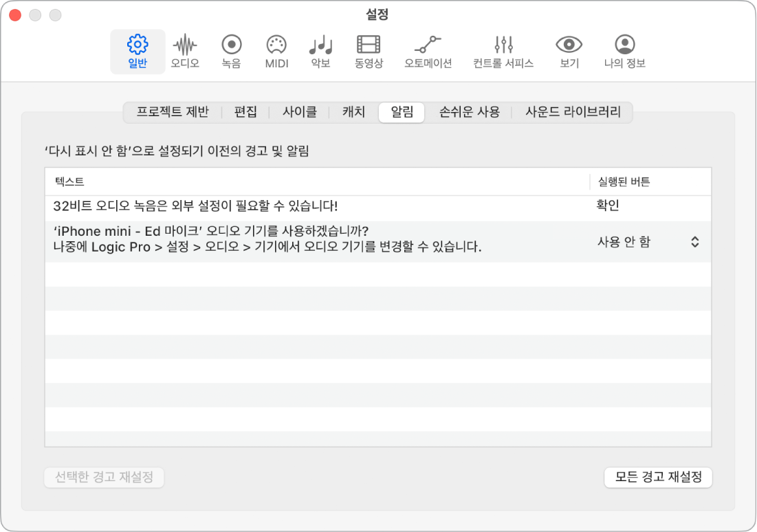Open the 컨트롤 서피스 control surfaces pane
This screenshot has height=532, width=757.
[503, 52]
